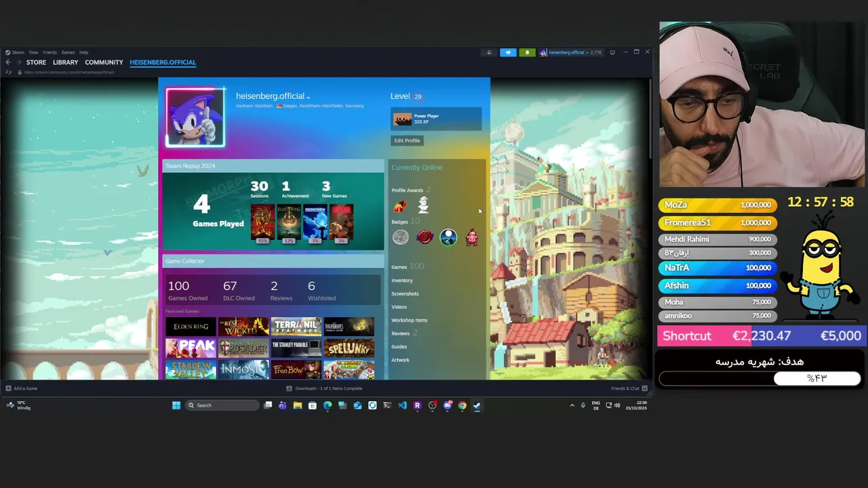Open the Workshop Items link
This screenshot has width=868, height=488.
click(410, 320)
